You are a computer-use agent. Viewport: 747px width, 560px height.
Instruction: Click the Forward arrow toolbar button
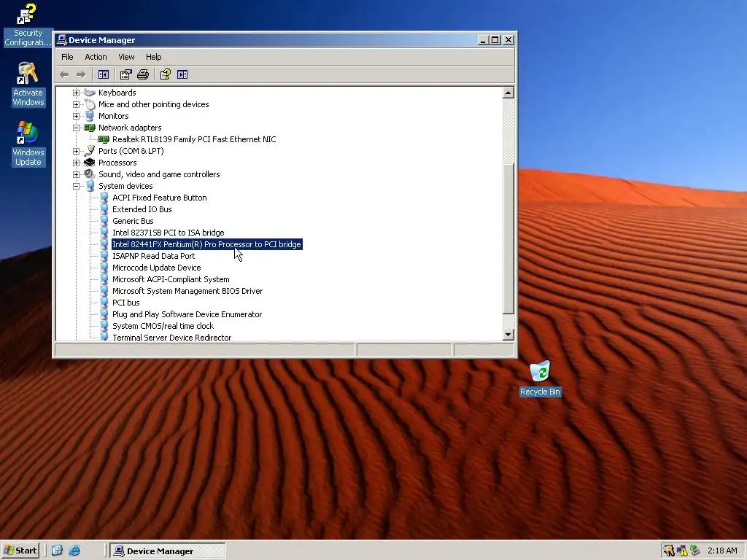(x=81, y=74)
